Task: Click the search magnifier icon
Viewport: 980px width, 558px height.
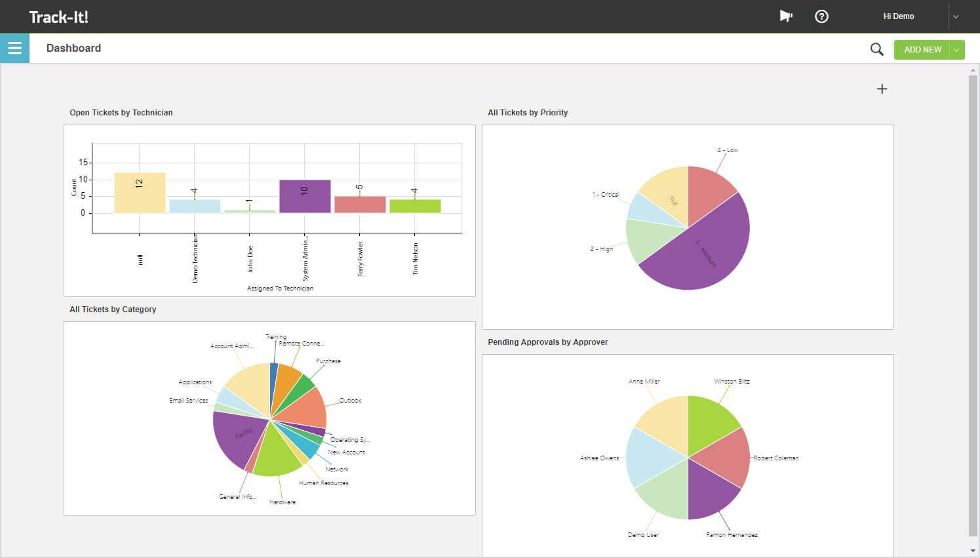Action: 876,49
